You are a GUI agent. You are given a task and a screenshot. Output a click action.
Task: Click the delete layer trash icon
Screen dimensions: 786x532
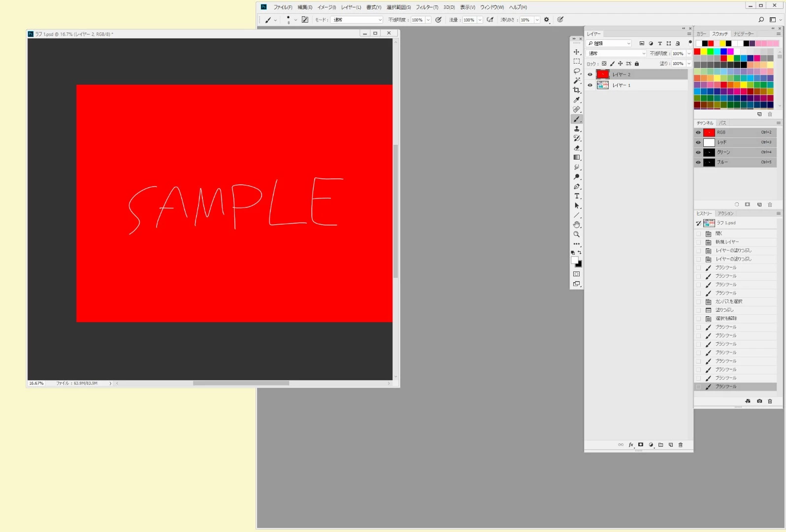pyautogui.click(x=681, y=445)
